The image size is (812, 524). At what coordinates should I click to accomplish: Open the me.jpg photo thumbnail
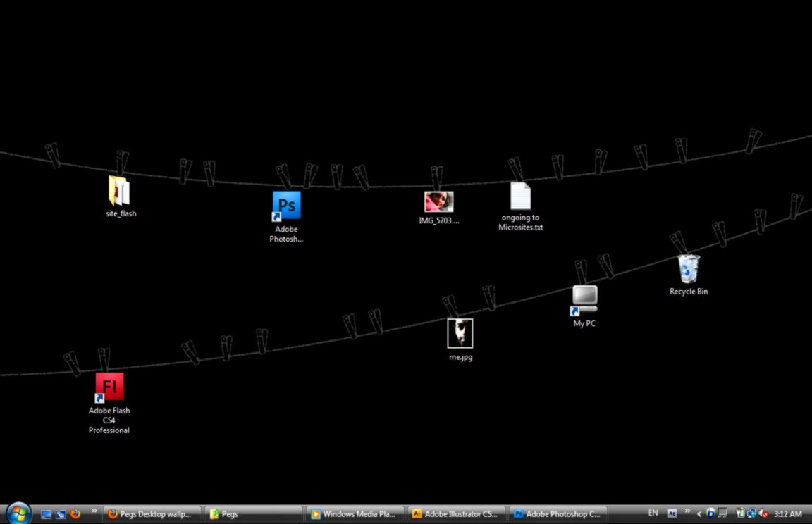coord(460,332)
